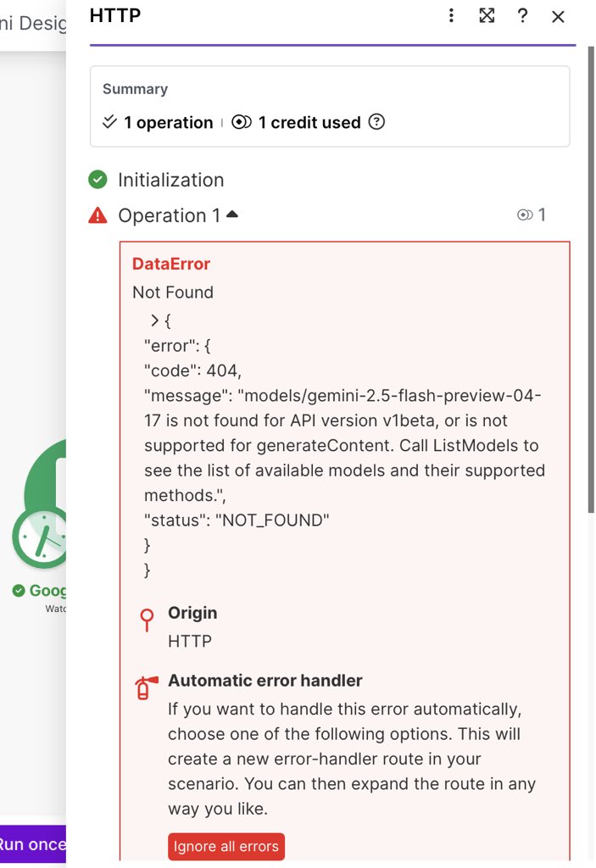The image size is (596, 868).
Task: Click the "status": "NOT_FOUND" line
Action: [x=237, y=520]
